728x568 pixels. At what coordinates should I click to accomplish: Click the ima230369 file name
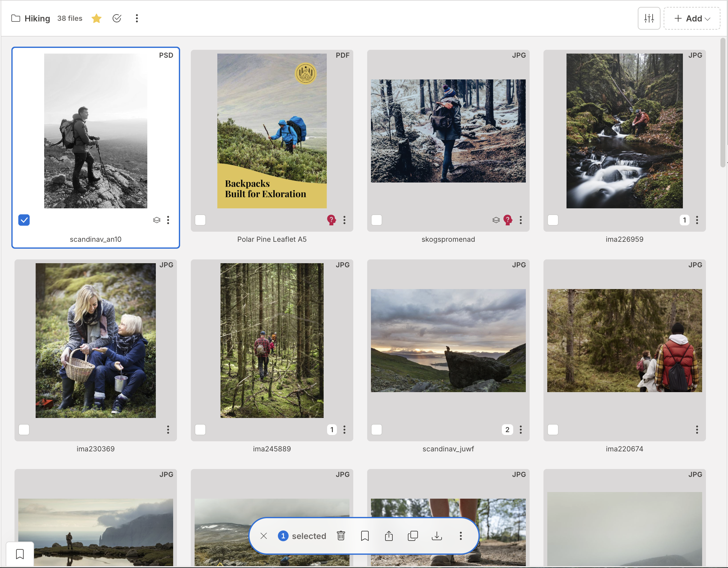pyautogui.click(x=96, y=449)
